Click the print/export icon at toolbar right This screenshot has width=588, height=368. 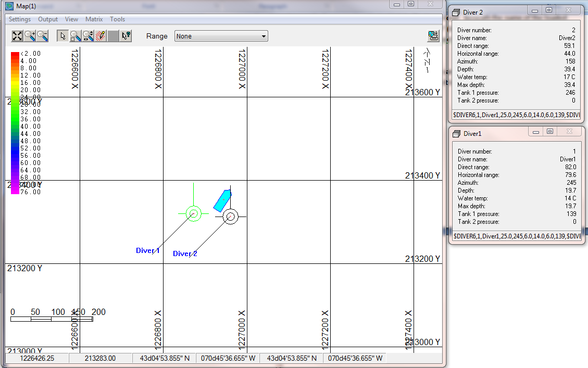[433, 36]
